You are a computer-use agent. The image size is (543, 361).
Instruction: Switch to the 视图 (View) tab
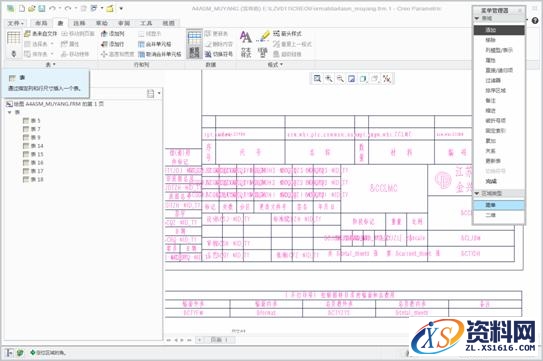click(x=169, y=23)
